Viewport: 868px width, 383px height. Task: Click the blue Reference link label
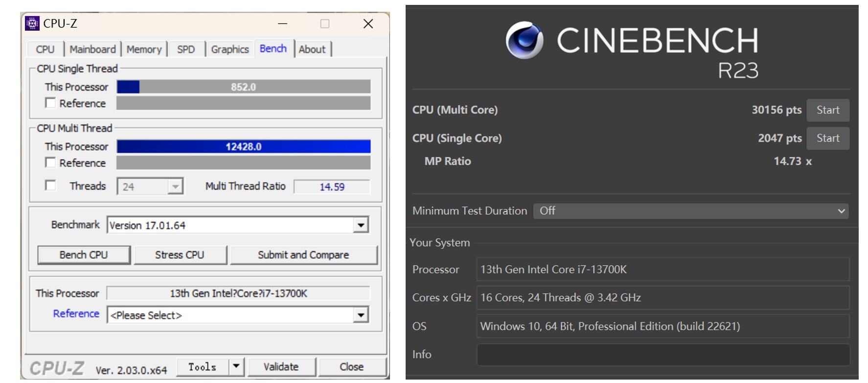(76, 314)
